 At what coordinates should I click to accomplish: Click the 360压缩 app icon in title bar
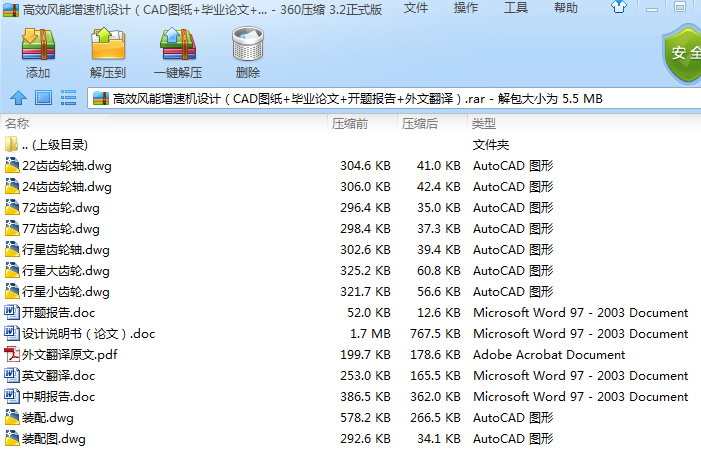click(x=11, y=9)
